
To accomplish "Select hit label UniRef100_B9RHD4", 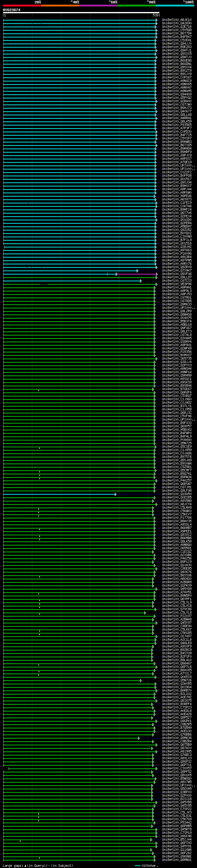I will 177,149.
